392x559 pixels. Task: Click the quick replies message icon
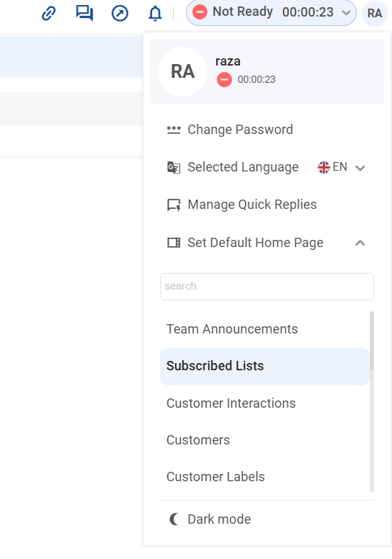point(174,205)
